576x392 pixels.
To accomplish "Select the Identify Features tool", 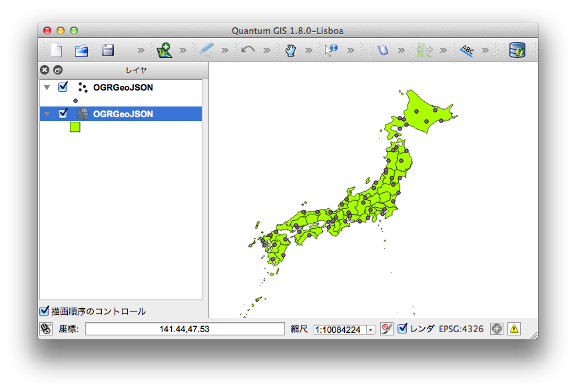I will tap(331, 49).
